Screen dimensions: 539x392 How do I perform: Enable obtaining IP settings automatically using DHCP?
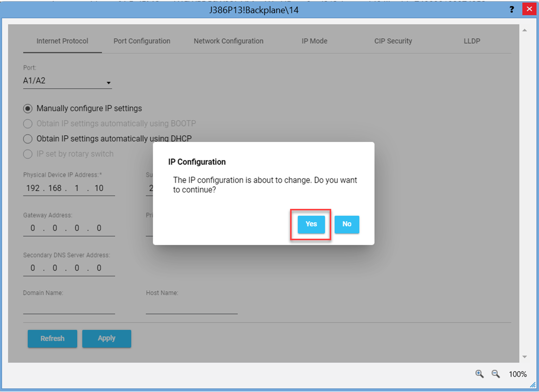[x=28, y=138]
